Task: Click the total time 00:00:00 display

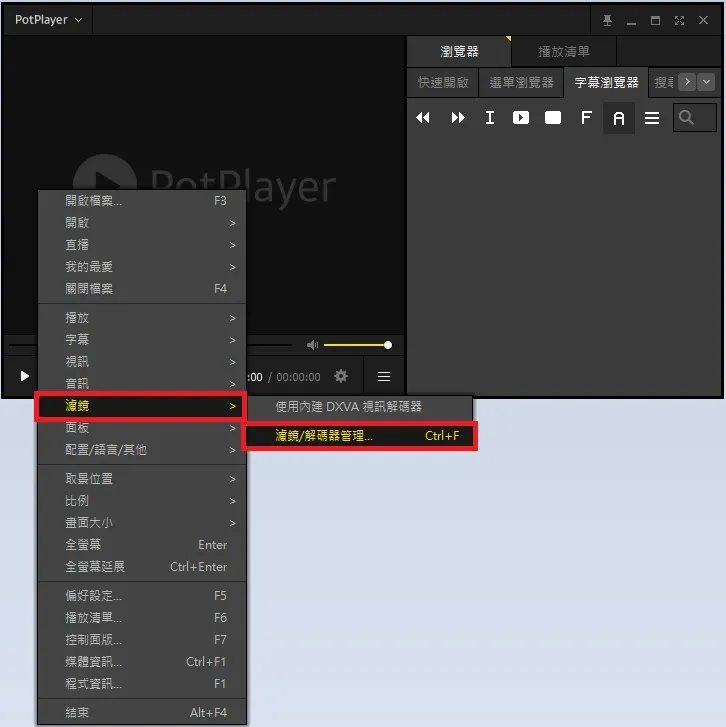Action: 298,377
